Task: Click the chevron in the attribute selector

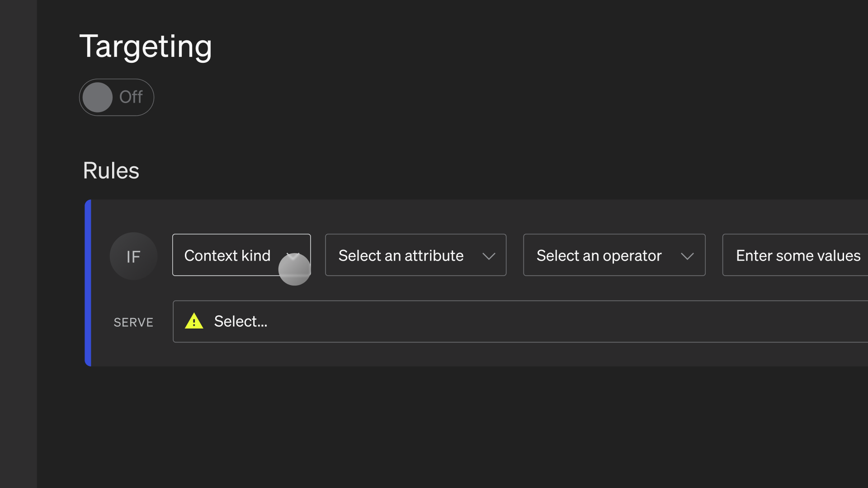Action: pos(489,256)
